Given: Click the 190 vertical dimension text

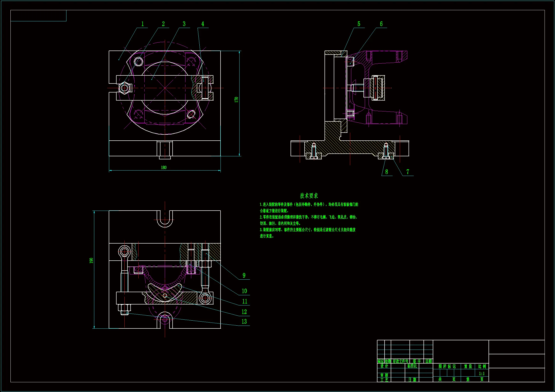Looking at the screenshot, I should click(x=91, y=261).
